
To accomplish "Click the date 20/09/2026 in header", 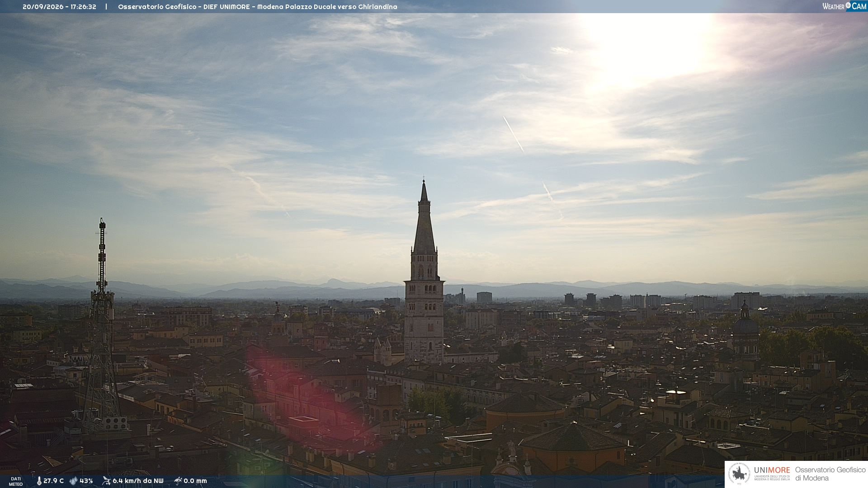I will (x=43, y=7).
